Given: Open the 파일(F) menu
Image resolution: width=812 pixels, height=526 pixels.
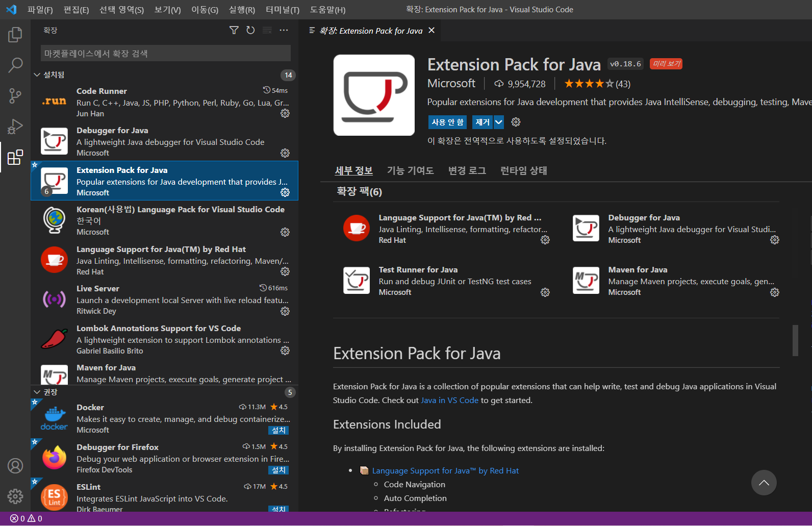Looking at the screenshot, I should tap(40, 10).
